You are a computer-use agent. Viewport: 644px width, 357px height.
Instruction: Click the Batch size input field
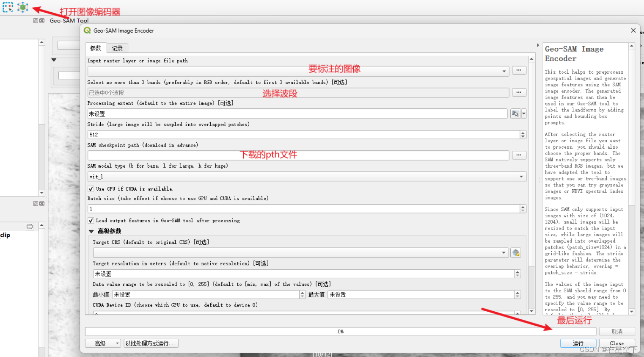[303, 209]
